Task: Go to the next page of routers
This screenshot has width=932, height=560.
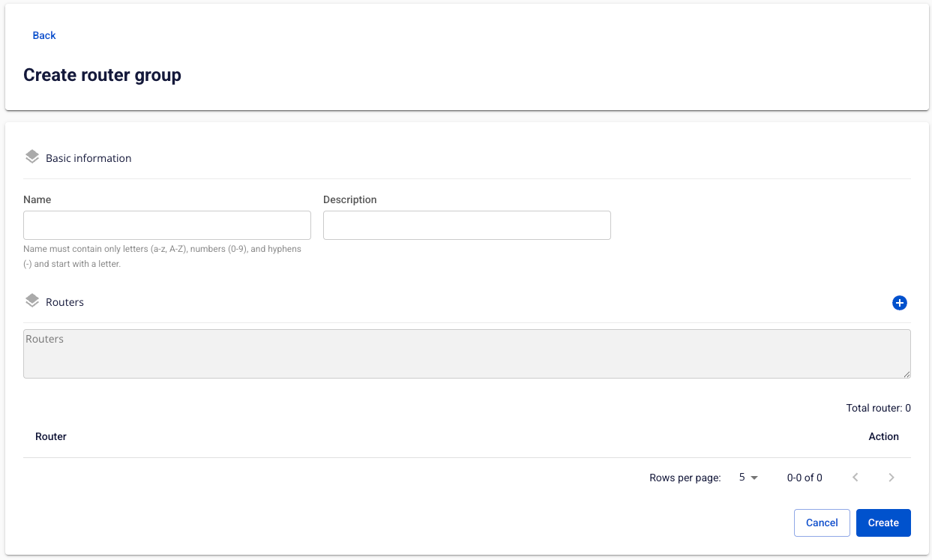Action: tap(891, 478)
